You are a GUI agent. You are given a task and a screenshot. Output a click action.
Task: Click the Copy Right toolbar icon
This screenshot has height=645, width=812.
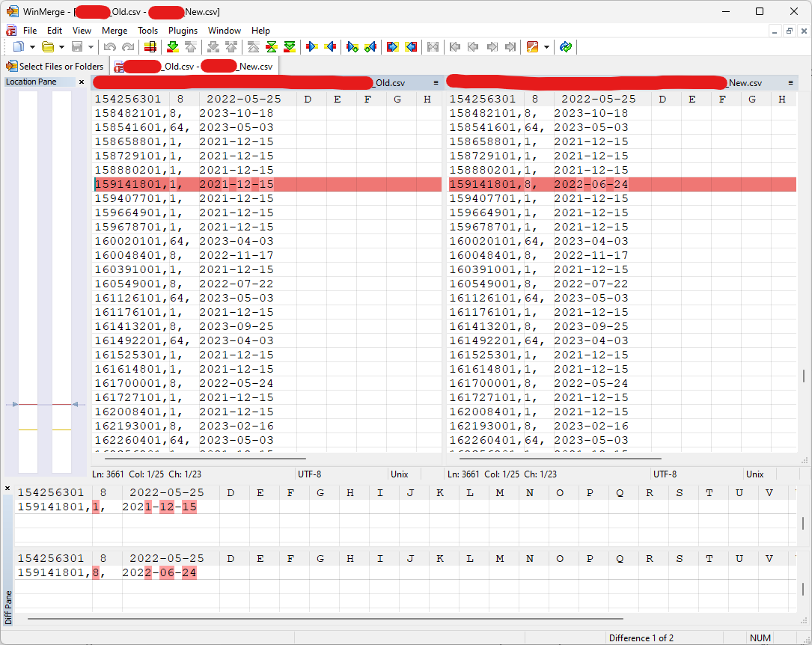coord(311,47)
